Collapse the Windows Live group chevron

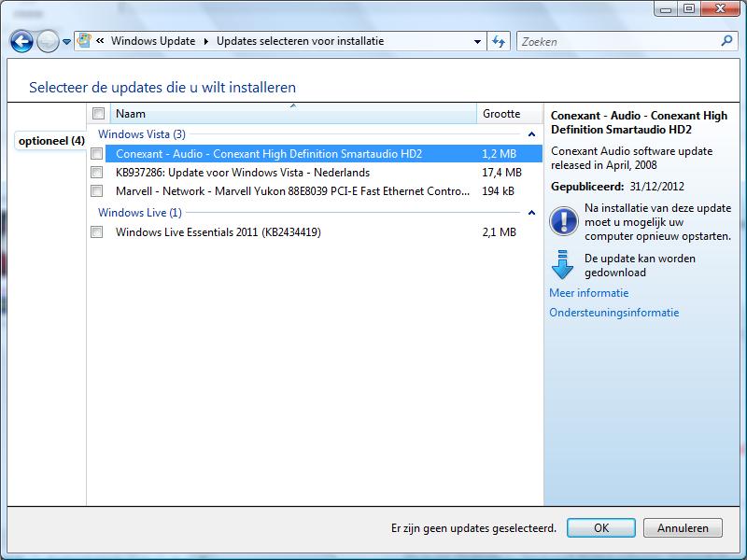(x=531, y=213)
